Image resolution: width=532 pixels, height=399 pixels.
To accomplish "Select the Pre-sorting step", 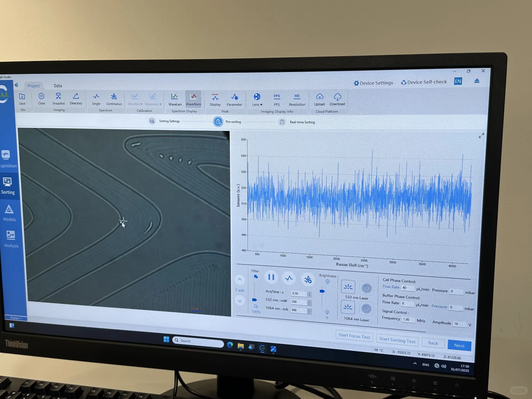I will pos(227,122).
